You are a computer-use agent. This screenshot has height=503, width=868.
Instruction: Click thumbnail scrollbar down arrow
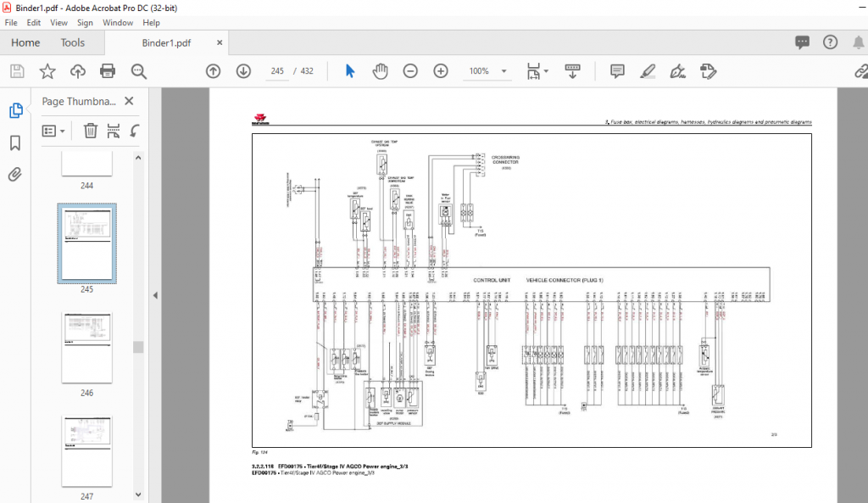click(x=138, y=495)
